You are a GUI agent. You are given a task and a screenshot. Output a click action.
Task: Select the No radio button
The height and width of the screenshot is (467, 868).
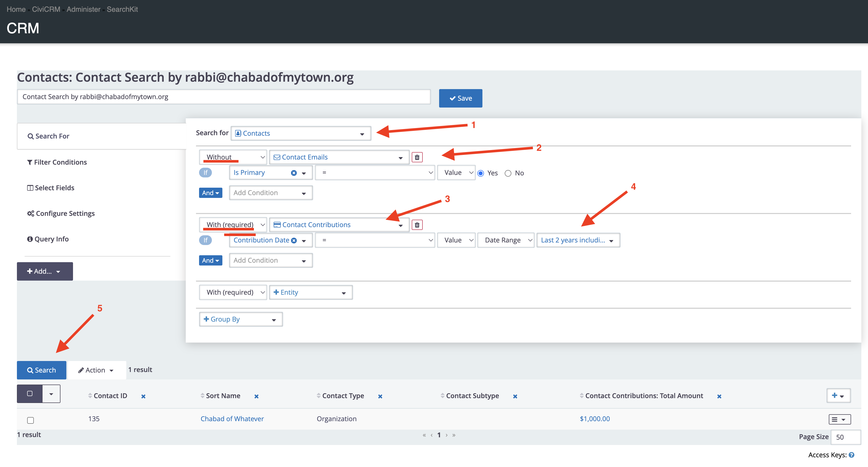pyautogui.click(x=508, y=173)
